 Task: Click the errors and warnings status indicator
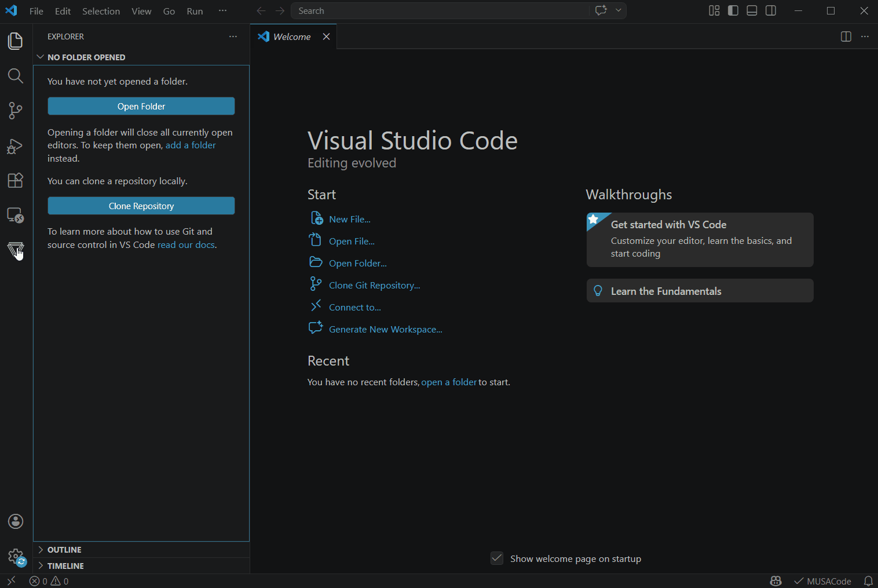pos(49,581)
